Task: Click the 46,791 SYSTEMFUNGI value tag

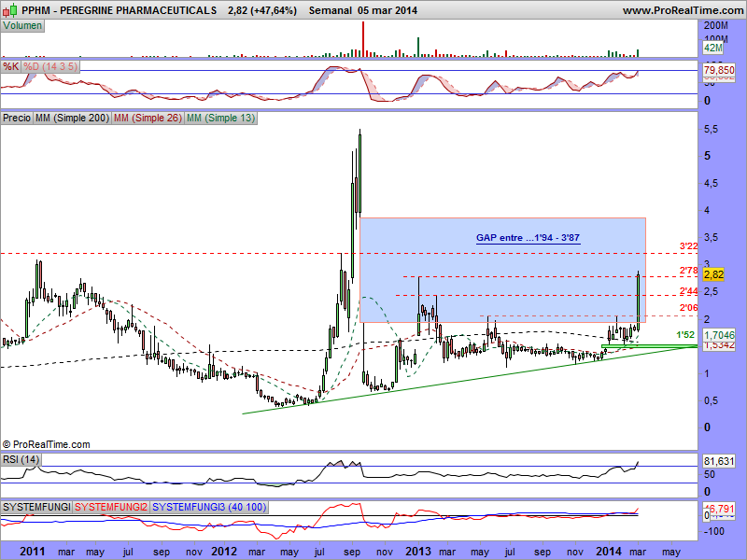Action: pyautogui.click(x=721, y=509)
